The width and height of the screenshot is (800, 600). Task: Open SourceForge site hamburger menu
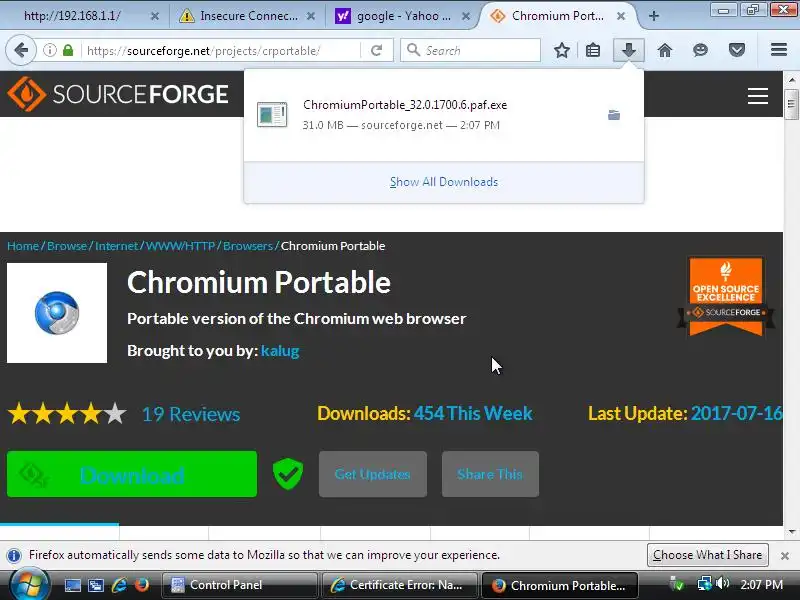[758, 95]
